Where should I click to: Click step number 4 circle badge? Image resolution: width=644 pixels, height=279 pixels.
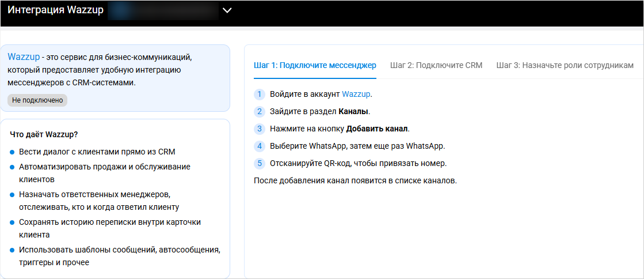pyautogui.click(x=260, y=146)
